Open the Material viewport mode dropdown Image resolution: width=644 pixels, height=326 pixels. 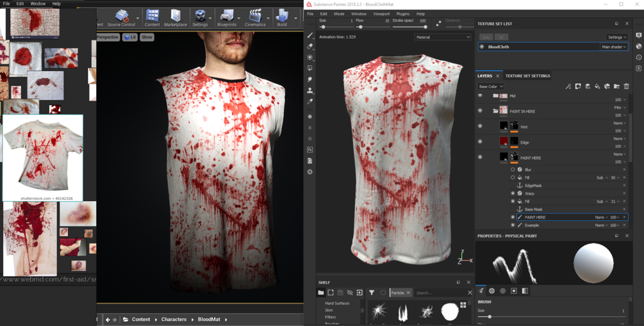[442, 37]
